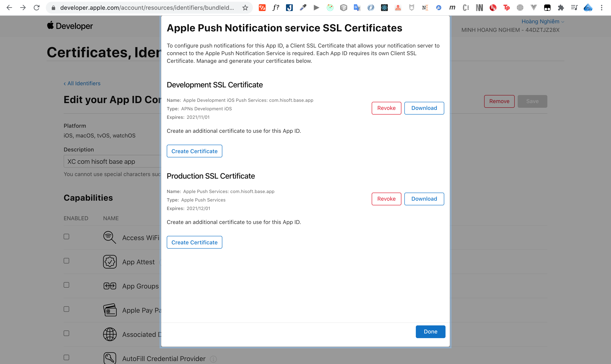
Task: Check the App Attest capability
Action: [x=66, y=261]
